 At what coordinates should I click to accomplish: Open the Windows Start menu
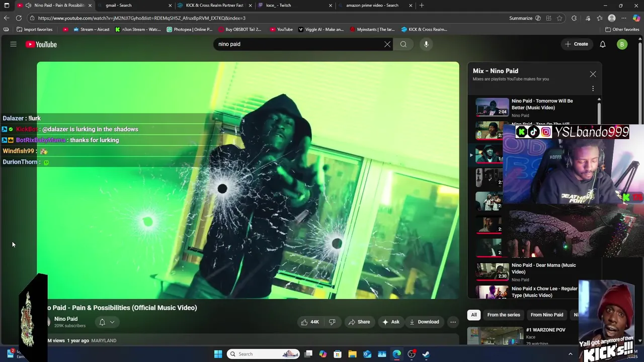(x=218, y=354)
